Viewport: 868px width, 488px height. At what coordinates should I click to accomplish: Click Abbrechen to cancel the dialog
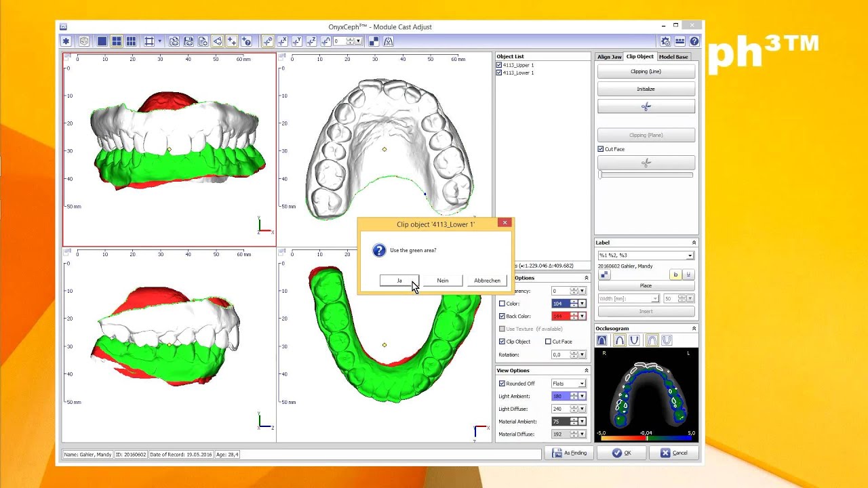coord(487,281)
